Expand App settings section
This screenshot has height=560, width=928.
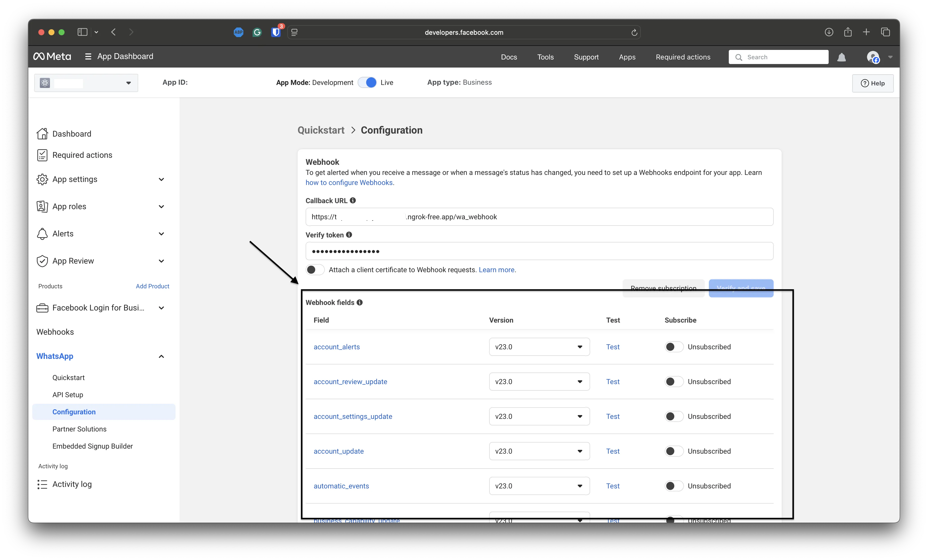[x=161, y=179]
